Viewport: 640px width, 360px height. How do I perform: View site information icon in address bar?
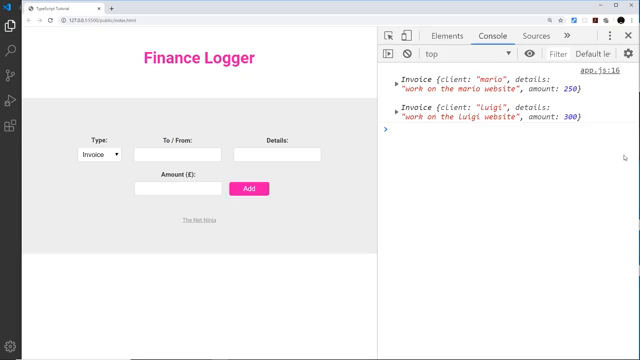pyautogui.click(x=64, y=20)
